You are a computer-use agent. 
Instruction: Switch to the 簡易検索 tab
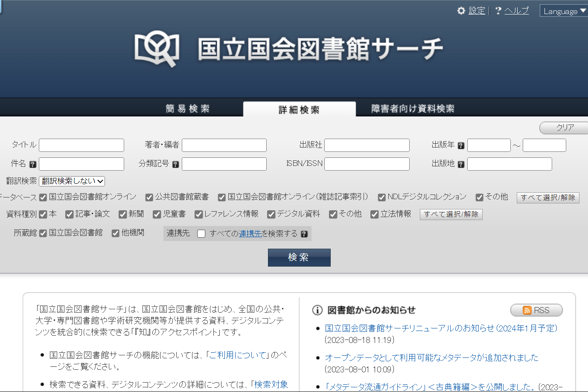(188, 109)
